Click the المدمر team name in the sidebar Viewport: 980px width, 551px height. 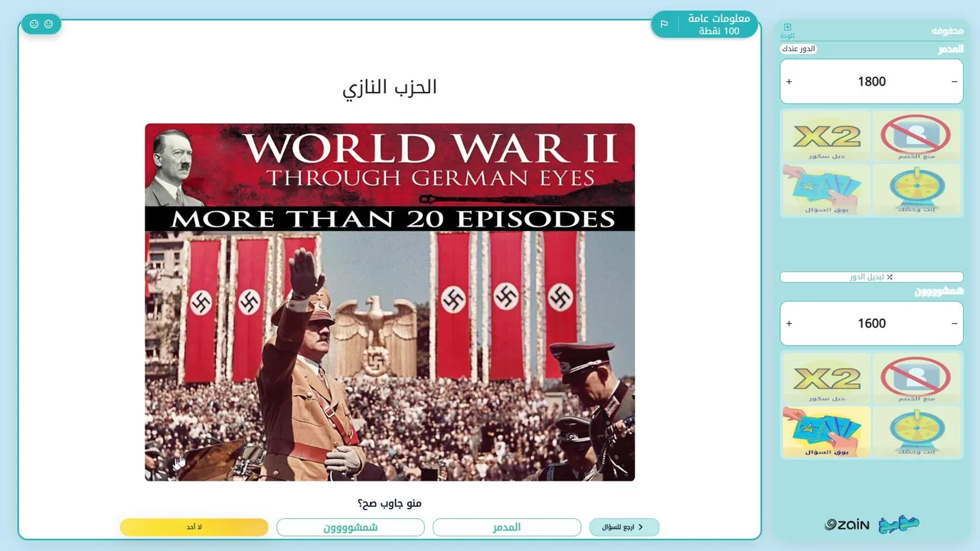[x=951, y=49]
